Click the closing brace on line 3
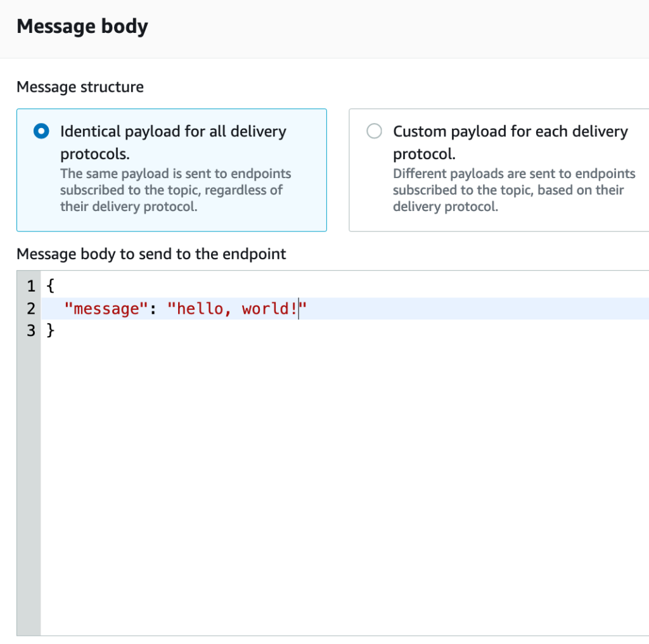Screen dimensions: 649x644 pyautogui.click(x=51, y=331)
